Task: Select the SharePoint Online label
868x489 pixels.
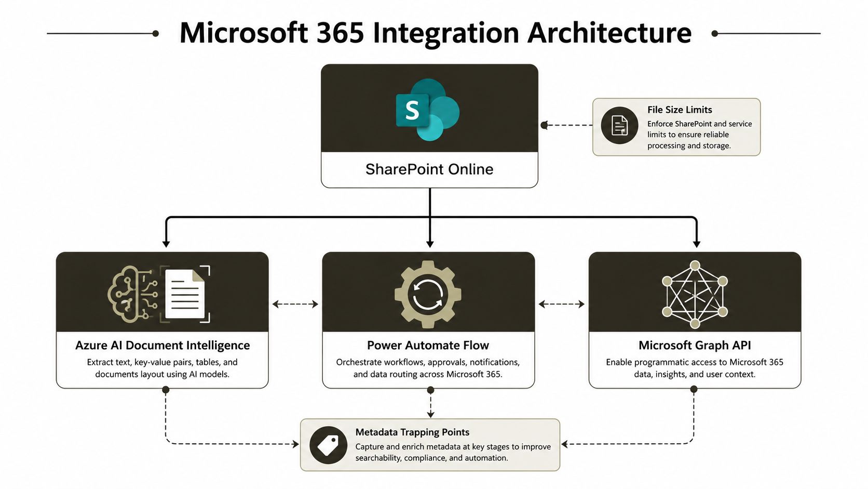Action: (x=429, y=169)
